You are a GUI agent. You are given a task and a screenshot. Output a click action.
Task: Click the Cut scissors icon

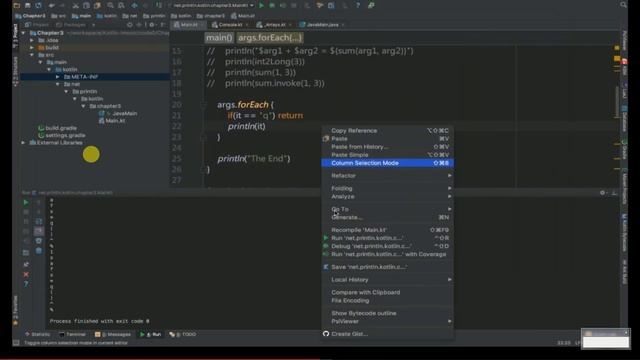pos(76,5)
